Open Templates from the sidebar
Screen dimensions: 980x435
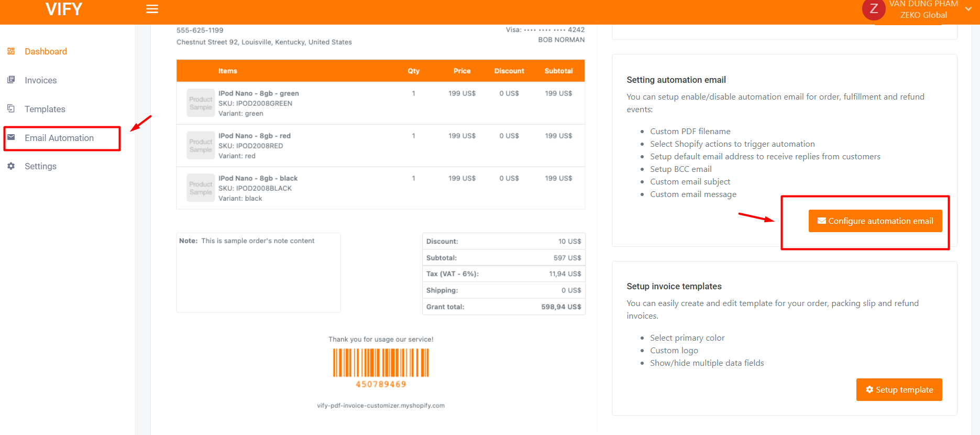45,109
